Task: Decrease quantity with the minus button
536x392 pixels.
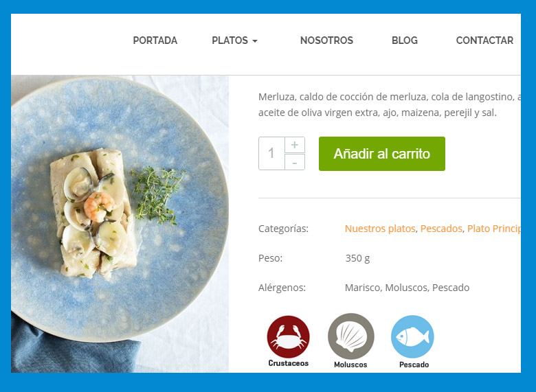Action: 295,162
